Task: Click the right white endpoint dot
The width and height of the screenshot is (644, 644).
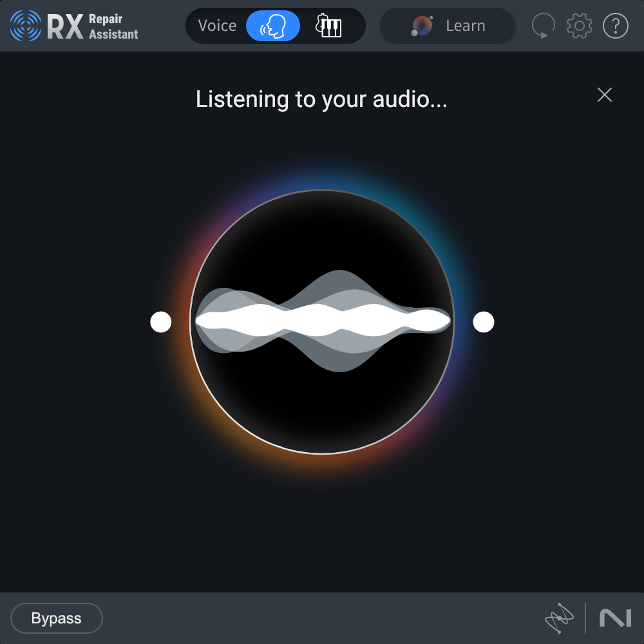Action: pyautogui.click(x=484, y=321)
